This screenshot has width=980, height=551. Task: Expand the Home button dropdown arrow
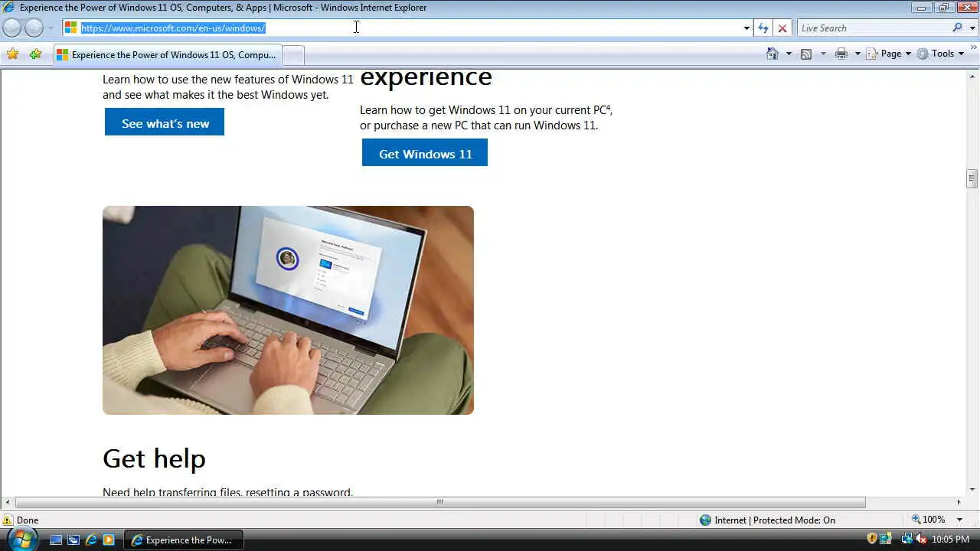click(789, 54)
